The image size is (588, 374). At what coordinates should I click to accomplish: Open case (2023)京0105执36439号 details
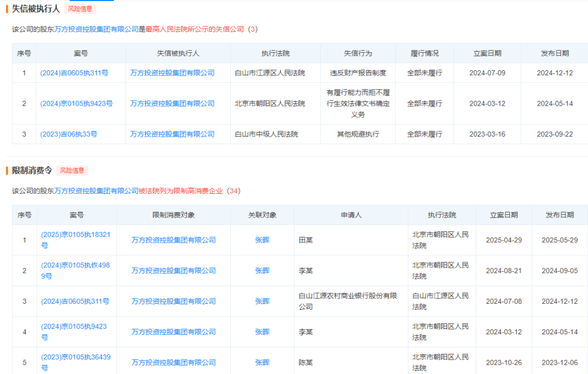[x=76, y=360]
